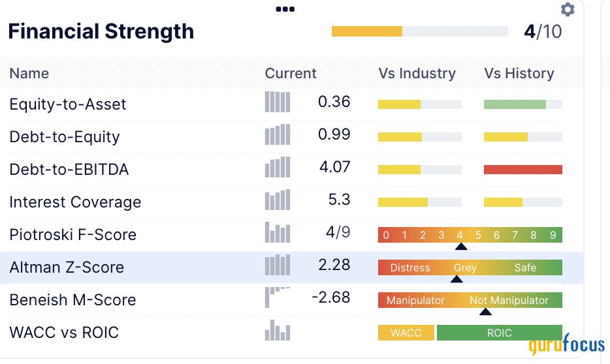Click the Vs History column header
Screen dimensions: 610x364
[x=519, y=74]
